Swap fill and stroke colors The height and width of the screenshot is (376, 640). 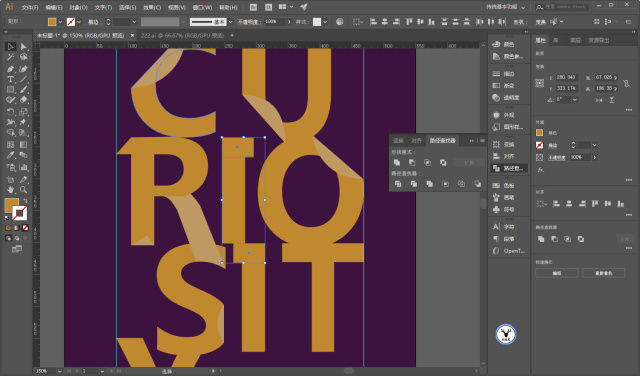tap(25, 200)
